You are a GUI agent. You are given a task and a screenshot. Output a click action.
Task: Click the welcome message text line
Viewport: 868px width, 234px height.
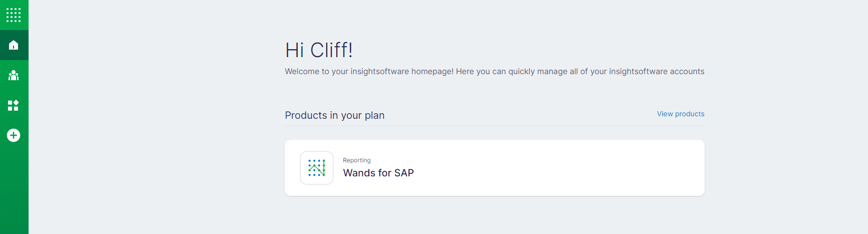(x=495, y=72)
